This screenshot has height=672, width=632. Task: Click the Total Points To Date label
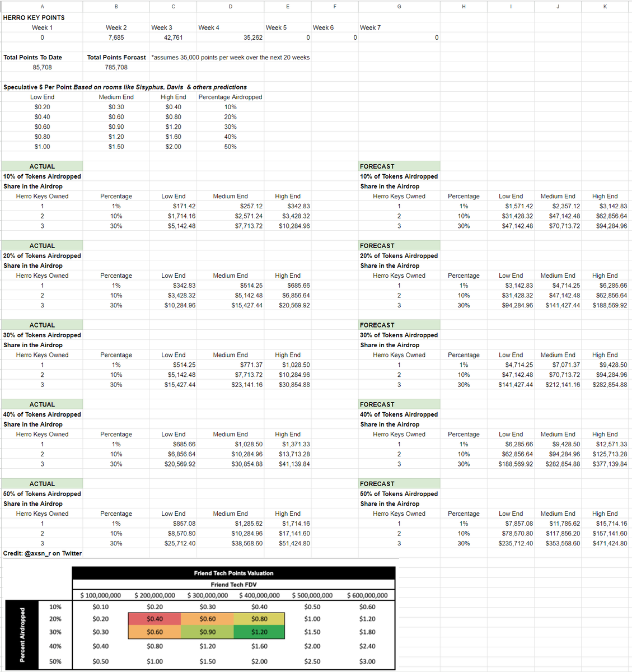(x=33, y=57)
